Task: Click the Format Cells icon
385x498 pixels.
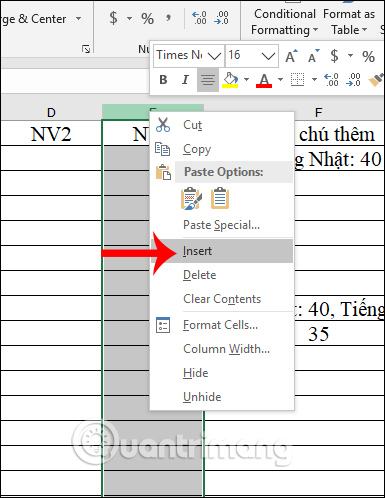Action: [x=163, y=325]
